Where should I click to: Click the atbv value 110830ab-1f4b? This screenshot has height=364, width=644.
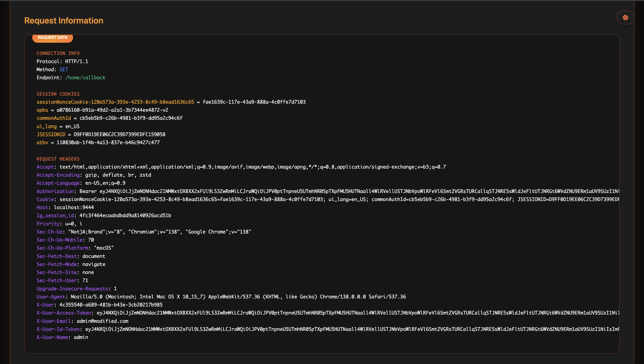[x=108, y=142]
